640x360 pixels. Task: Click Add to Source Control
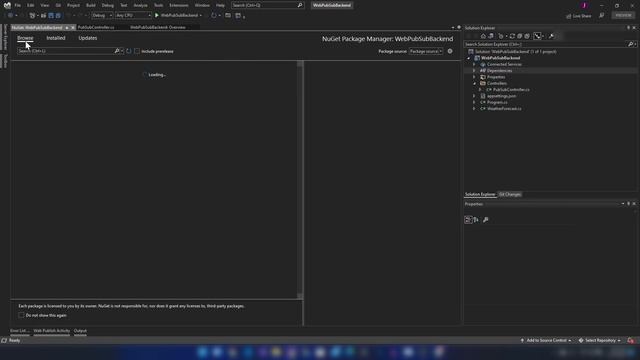coord(546,340)
